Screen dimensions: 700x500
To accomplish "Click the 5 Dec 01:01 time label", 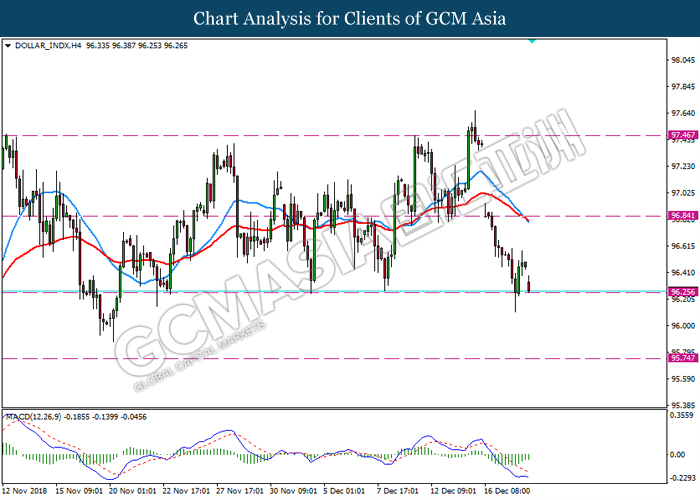I will [344, 491].
